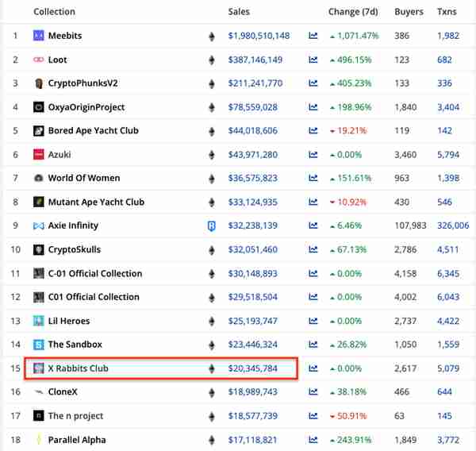
Task: Click chart icon in Parallel Alpha row
Action: tap(313, 440)
